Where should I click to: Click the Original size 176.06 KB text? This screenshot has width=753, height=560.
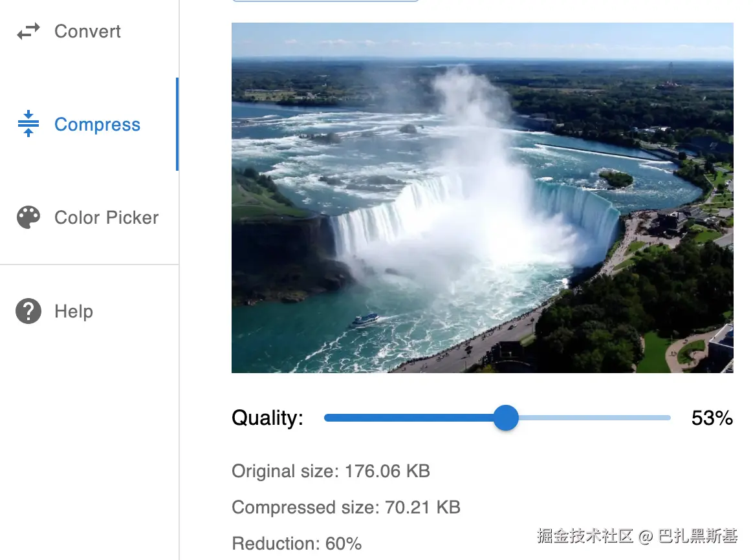pos(331,471)
